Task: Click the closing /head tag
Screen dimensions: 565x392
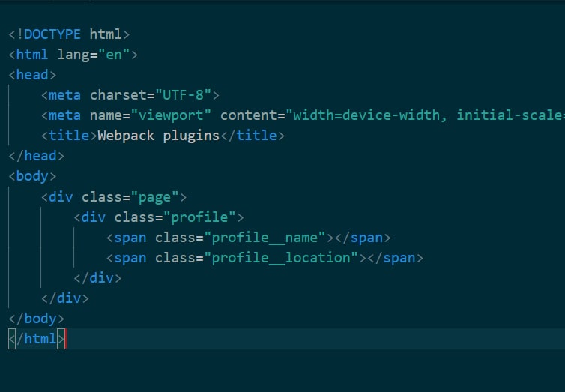Action: click(36, 156)
